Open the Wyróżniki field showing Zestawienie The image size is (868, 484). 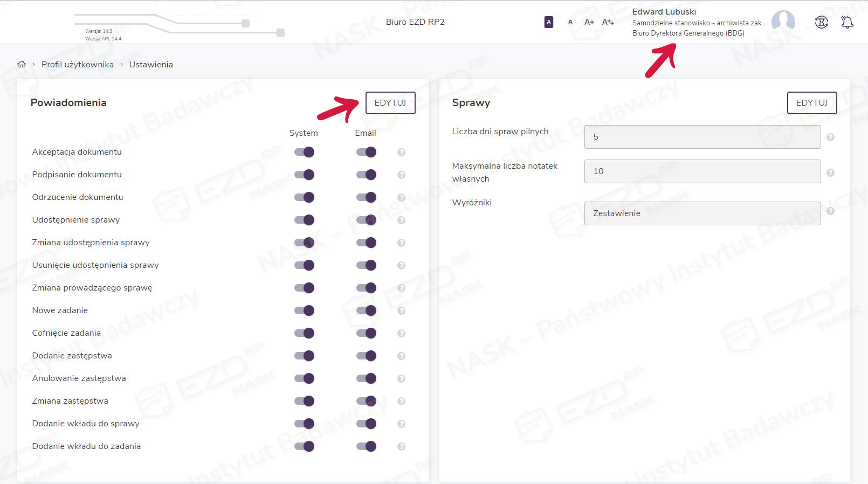click(702, 213)
